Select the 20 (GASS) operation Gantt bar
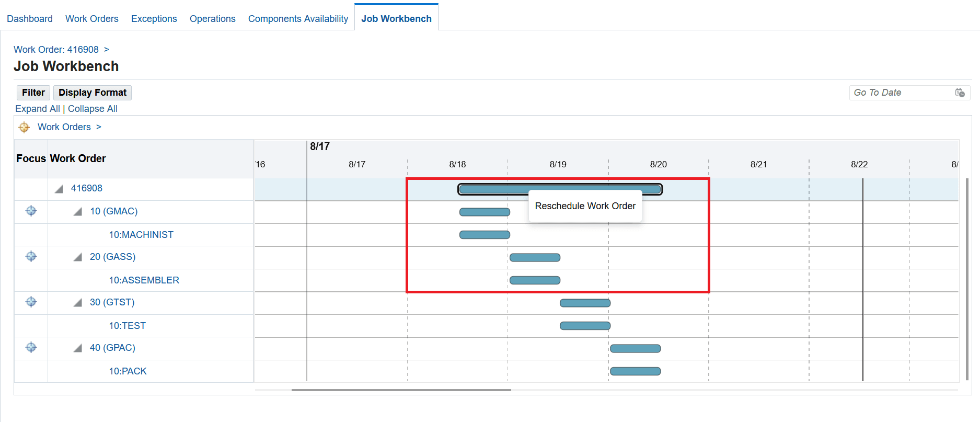The image size is (980, 422). (x=535, y=257)
